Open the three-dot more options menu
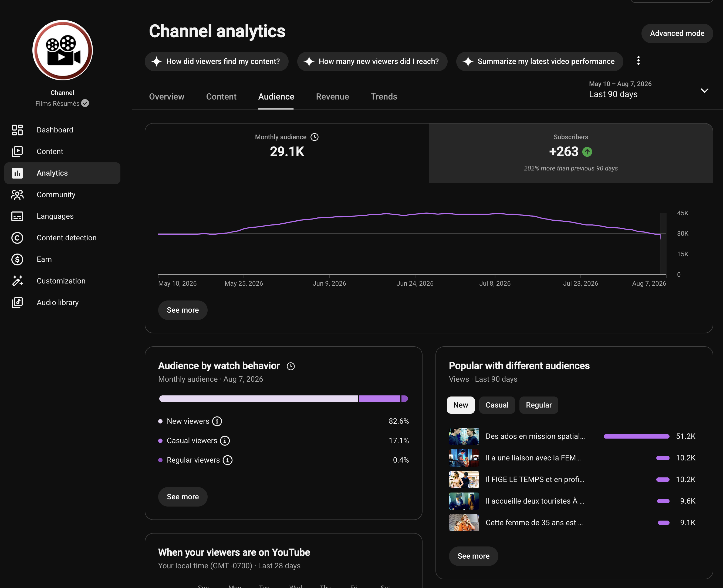Viewport: 723px width, 588px height. [x=638, y=61]
